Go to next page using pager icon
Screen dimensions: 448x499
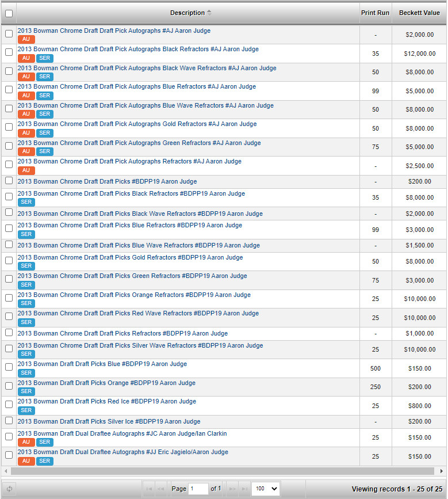pyautogui.click(x=232, y=489)
